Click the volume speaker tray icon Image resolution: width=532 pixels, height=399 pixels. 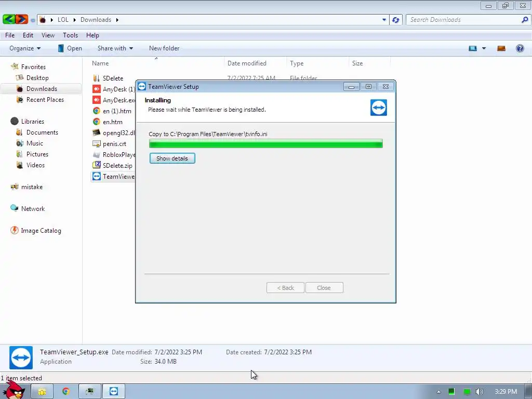tap(480, 392)
